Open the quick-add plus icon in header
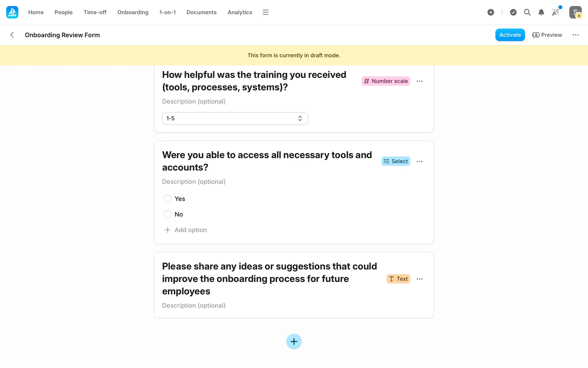The image size is (588, 368). [491, 12]
